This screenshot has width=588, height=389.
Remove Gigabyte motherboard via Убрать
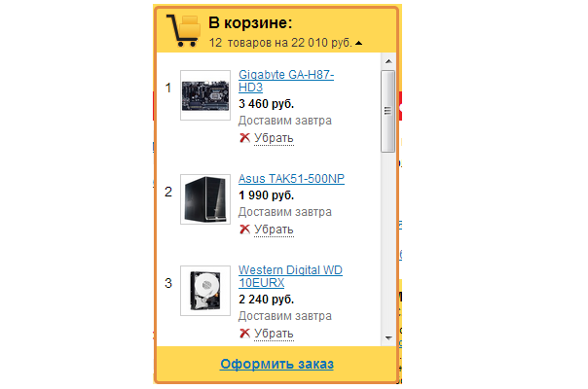(274, 138)
